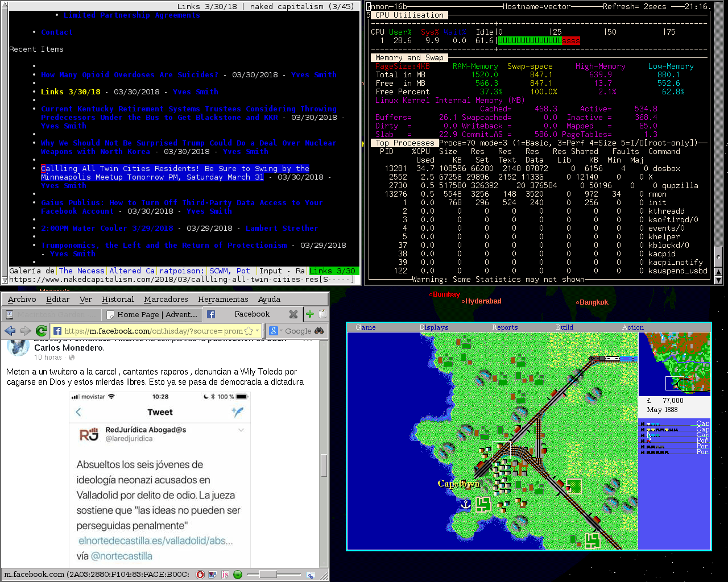The height and width of the screenshot is (582, 728).
Task: Click the green circle status bar icon
Action: (x=238, y=575)
